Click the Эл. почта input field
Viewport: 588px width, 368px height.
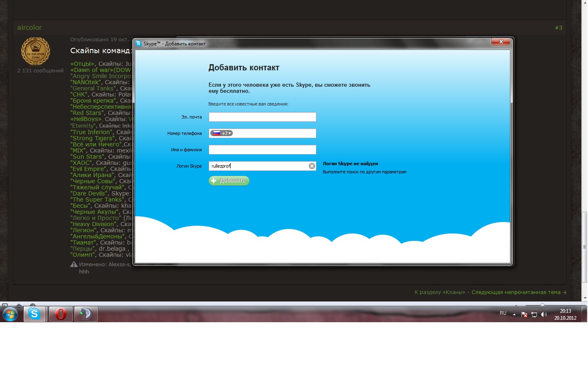pos(263,117)
